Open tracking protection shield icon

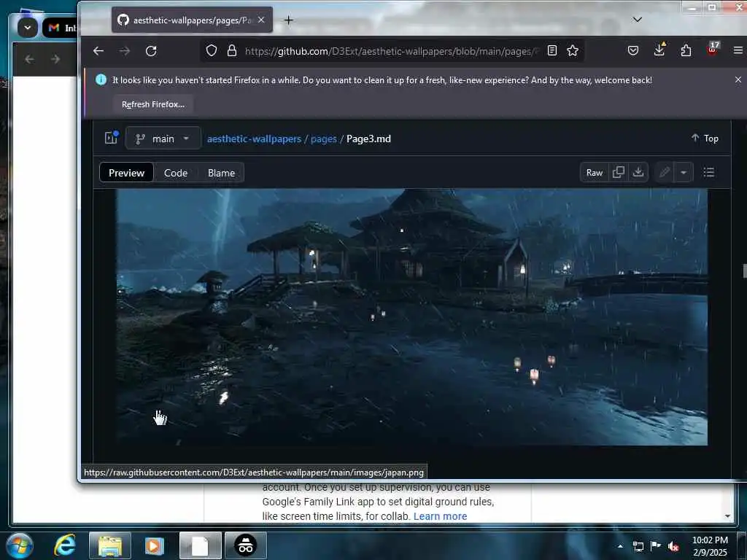[212, 50]
